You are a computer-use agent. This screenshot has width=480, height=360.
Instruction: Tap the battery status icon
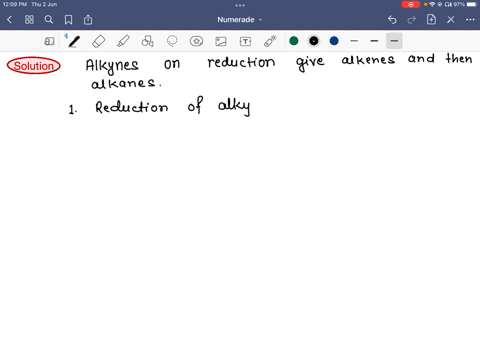472,4
